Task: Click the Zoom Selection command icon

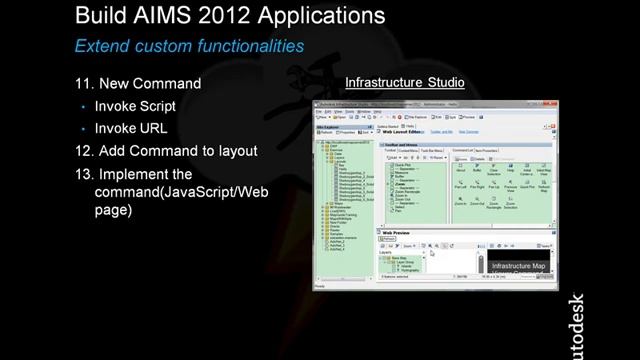Action: coord(511,202)
